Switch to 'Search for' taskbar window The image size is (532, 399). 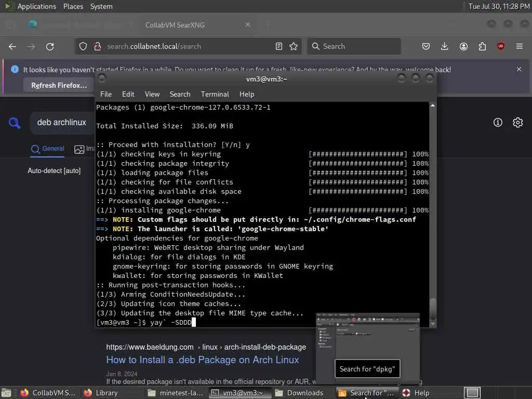click(x=366, y=393)
